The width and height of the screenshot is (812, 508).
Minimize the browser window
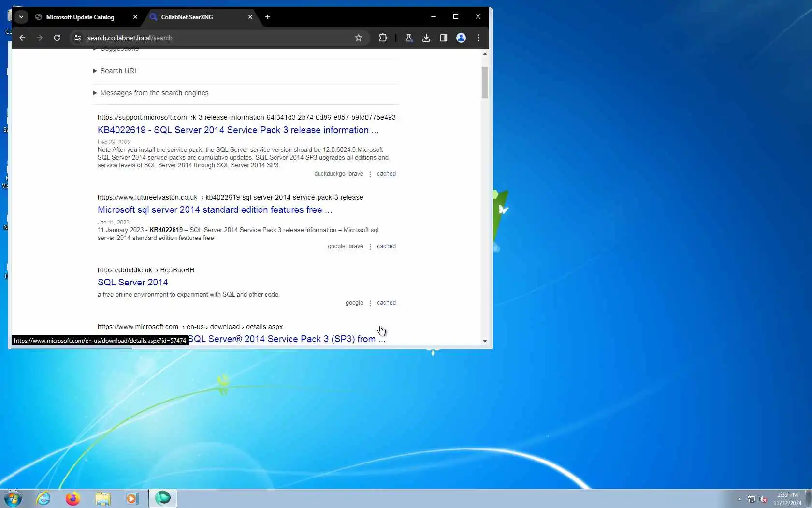(x=434, y=16)
